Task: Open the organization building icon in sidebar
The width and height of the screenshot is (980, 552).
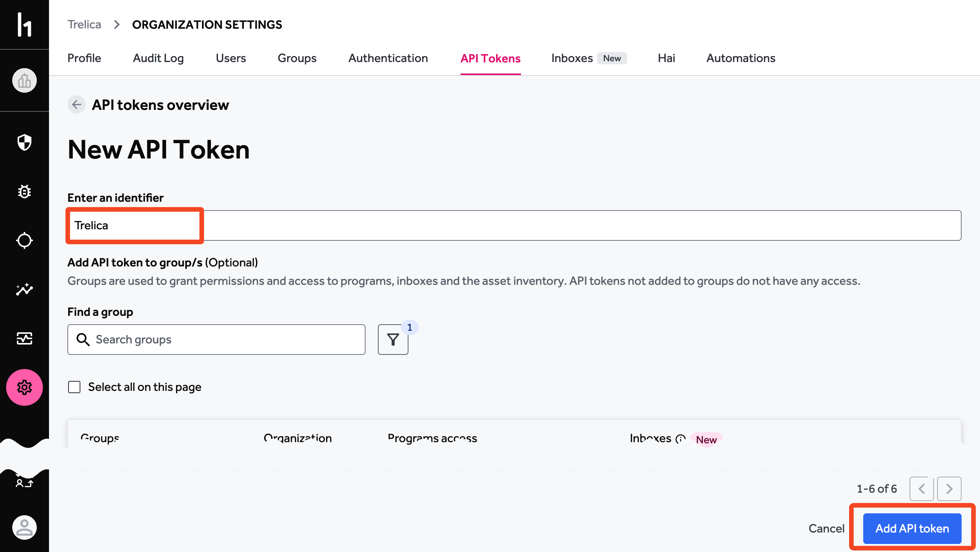Action: click(24, 80)
